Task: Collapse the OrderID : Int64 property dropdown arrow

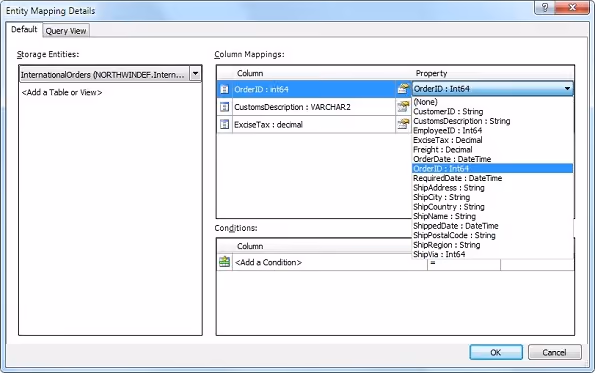Action: click(567, 89)
